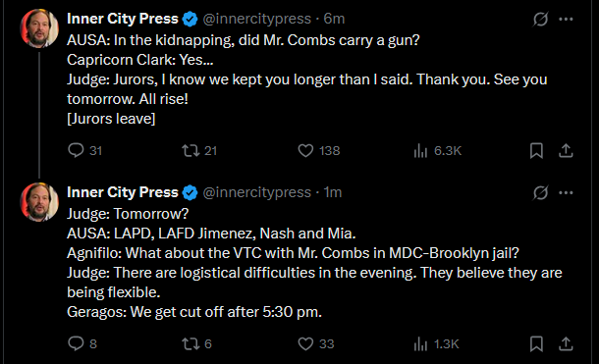Open more options menu on first tweet
This screenshot has height=364, width=599.
pos(566,19)
